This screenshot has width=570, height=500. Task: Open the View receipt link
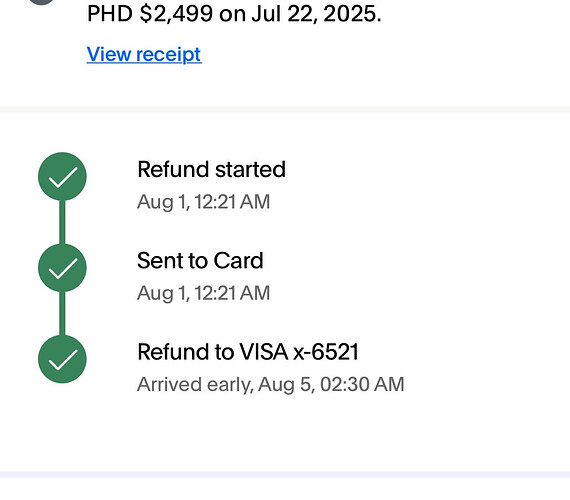[x=144, y=55]
